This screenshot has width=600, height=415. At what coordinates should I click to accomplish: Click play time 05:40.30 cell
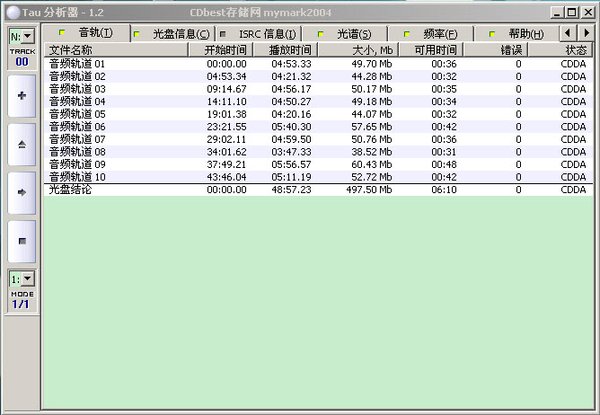pos(291,127)
